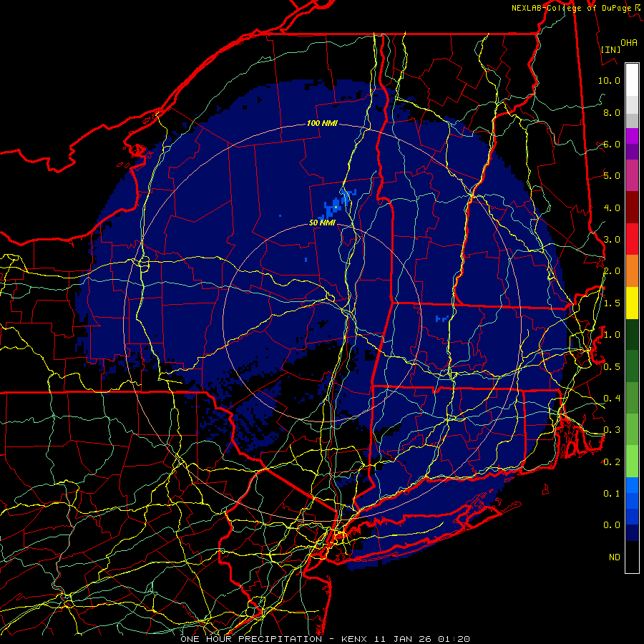Click the 2.0 legend value
Viewport: 644px width, 644px height.
[x=612, y=271]
